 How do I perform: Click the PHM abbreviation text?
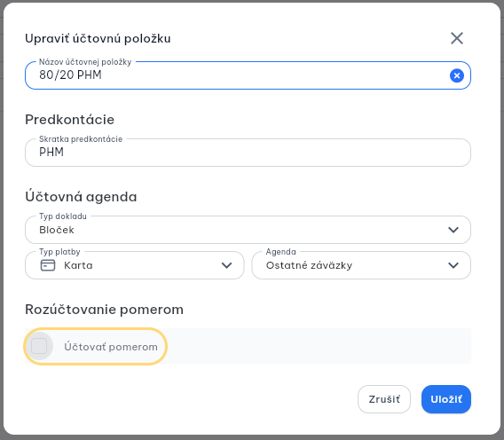coord(51,152)
